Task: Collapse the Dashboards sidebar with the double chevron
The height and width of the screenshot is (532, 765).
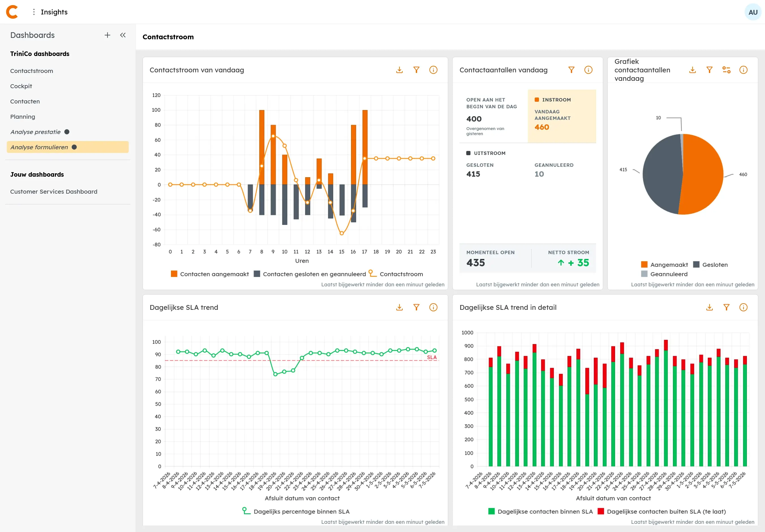Action: click(123, 35)
